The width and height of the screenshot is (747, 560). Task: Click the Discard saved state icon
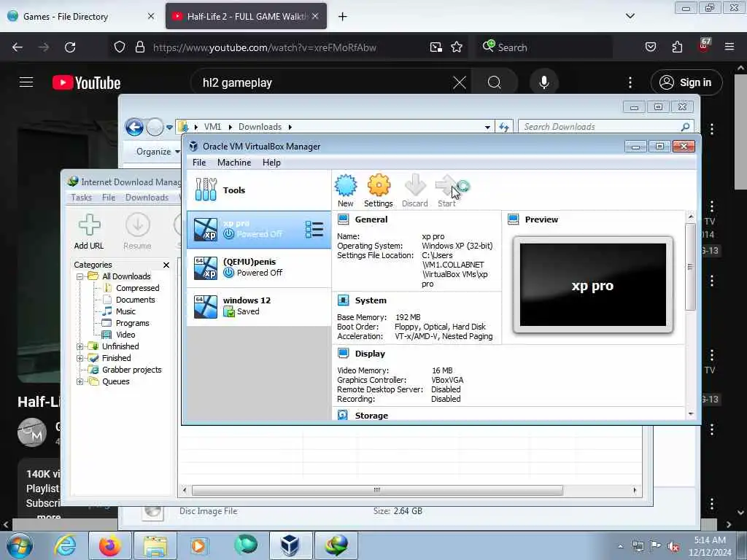(x=414, y=190)
